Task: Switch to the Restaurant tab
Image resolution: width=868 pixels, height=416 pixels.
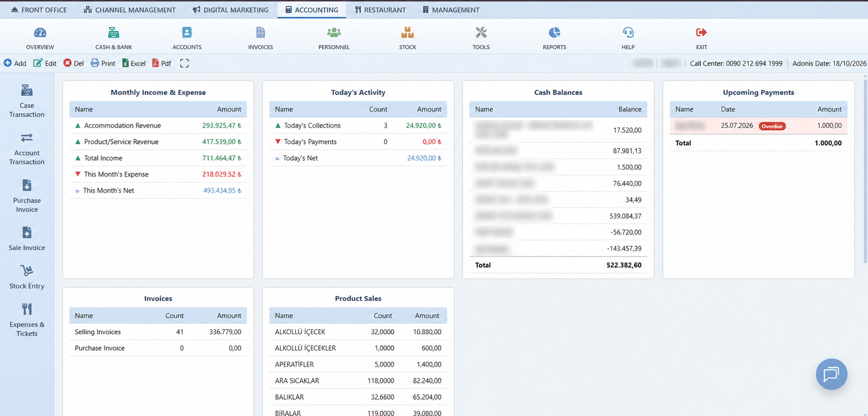Action: (x=380, y=10)
